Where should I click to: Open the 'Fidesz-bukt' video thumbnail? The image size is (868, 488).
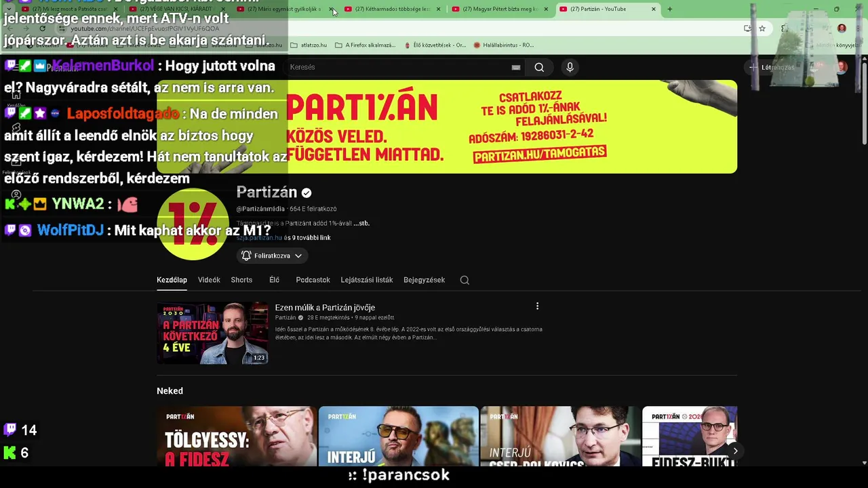pos(690,436)
